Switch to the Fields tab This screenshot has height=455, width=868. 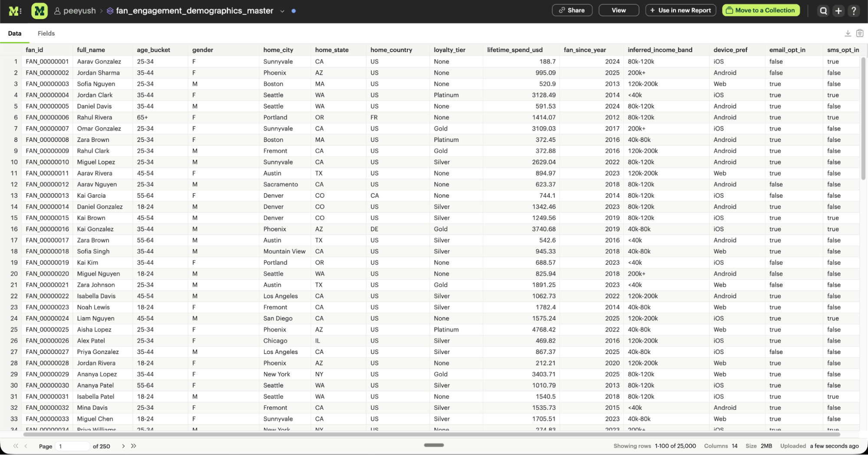coord(46,33)
